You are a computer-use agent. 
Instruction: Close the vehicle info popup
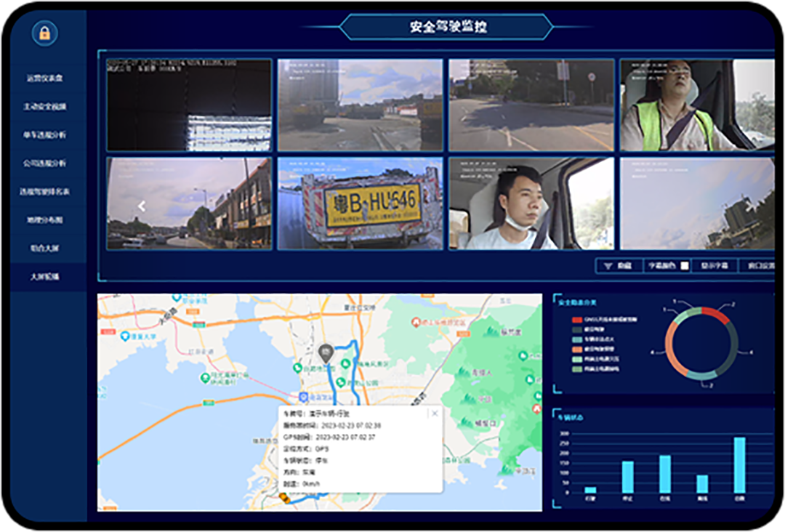[x=435, y=414]
